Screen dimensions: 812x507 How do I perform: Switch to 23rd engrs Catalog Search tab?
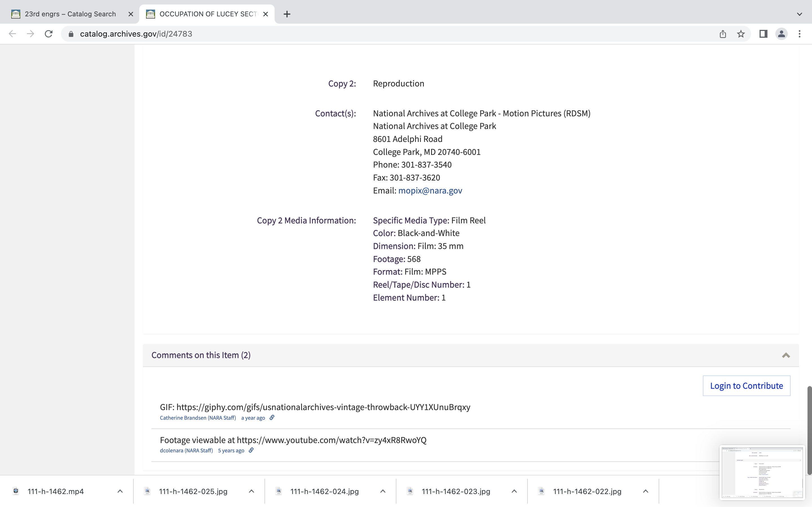tap(70, 14)
